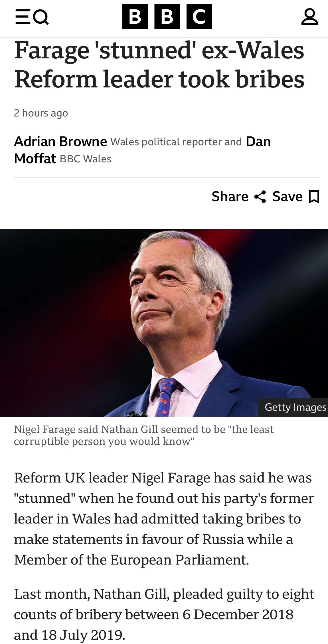Tap the Farage 'stunned' headline
This screenshot has width=328, height=644.
tap(159, 65)
